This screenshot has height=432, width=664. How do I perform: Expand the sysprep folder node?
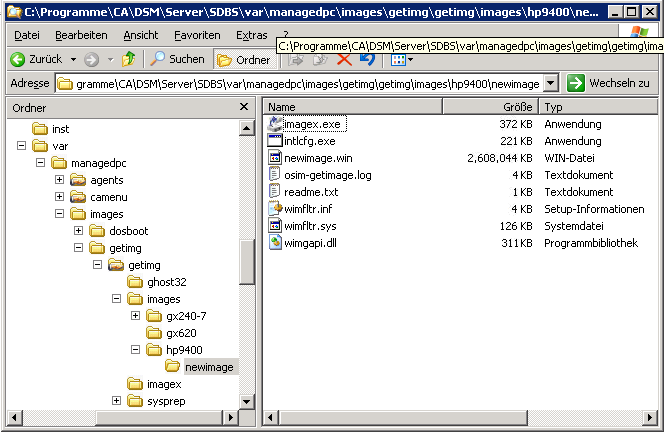point(116,400)
